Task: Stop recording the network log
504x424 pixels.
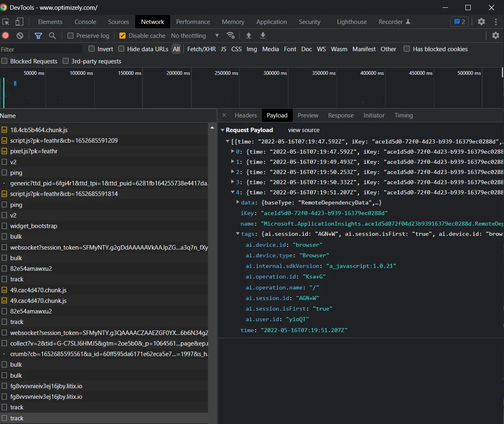Action: point(6,36)
